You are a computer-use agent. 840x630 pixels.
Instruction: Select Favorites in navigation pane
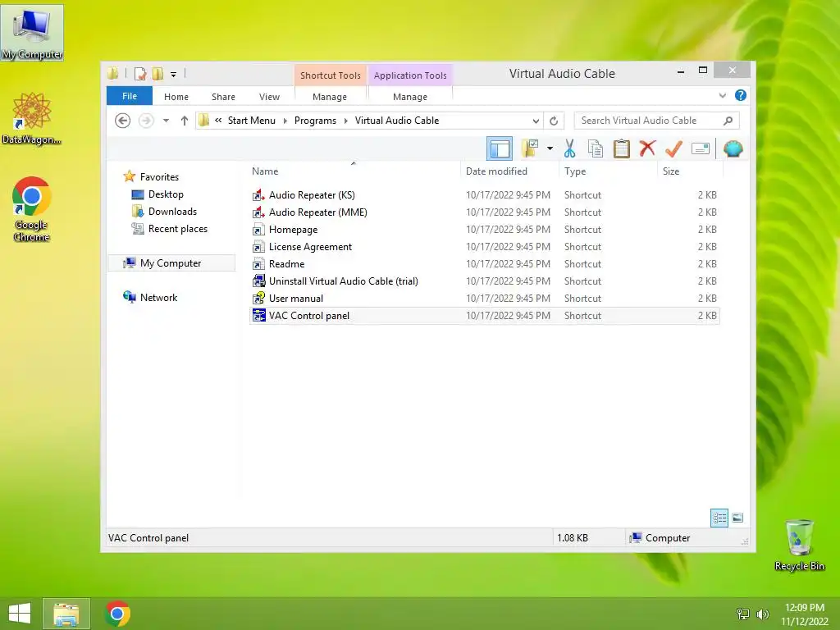point(159,177)
